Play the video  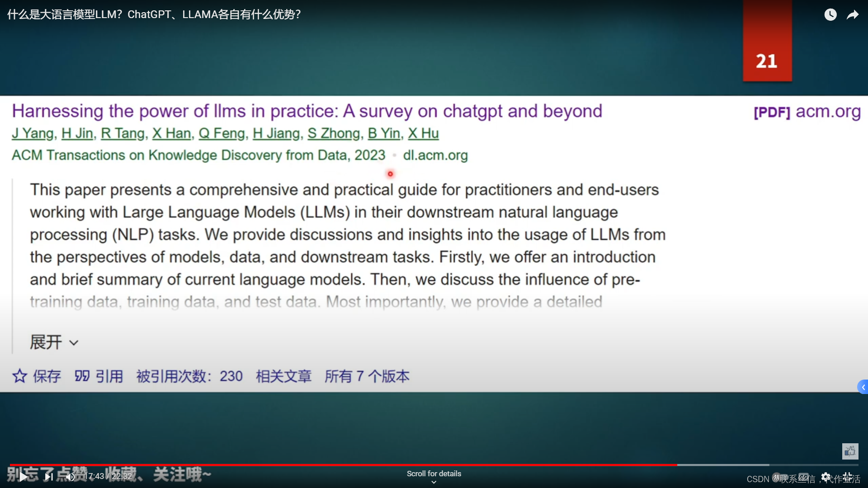[23, 476]
